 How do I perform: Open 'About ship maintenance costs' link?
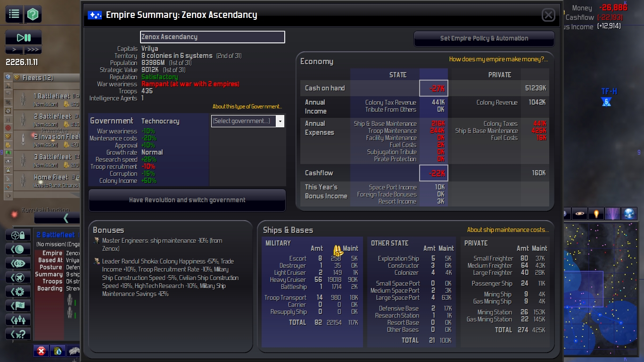[x=508, y=230]
